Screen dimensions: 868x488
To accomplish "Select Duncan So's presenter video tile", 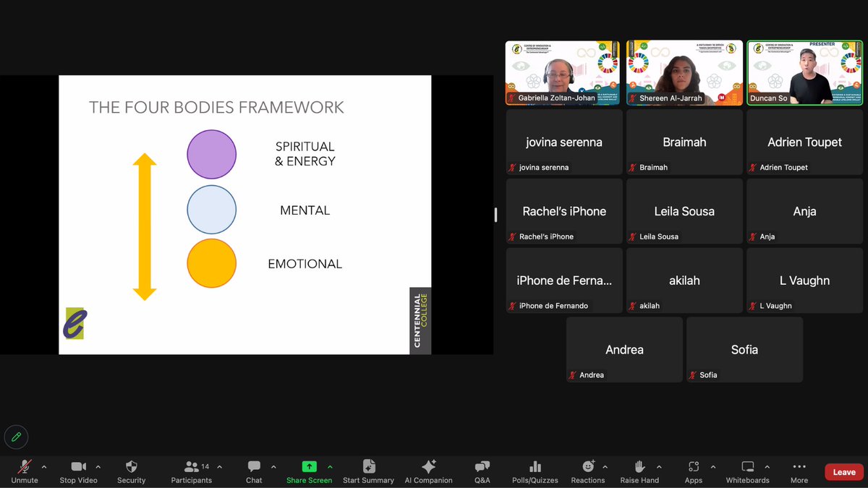I will [x=804, y=72].
